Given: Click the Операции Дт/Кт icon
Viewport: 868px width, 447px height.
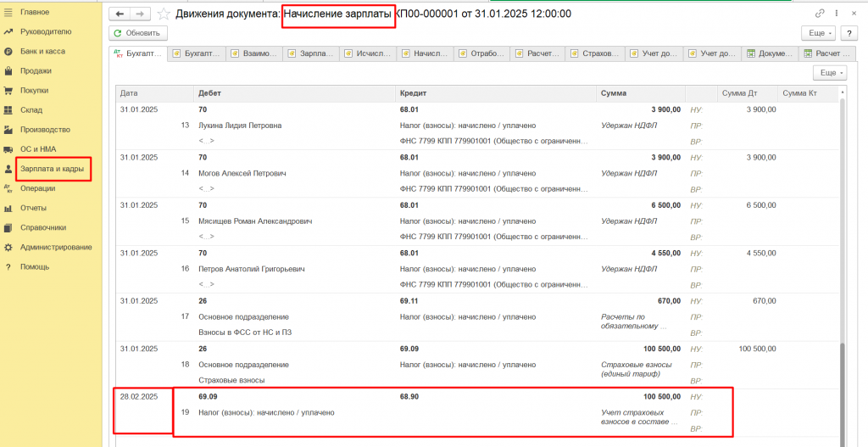Looking at the screenshot, I should tap(8, 188).
